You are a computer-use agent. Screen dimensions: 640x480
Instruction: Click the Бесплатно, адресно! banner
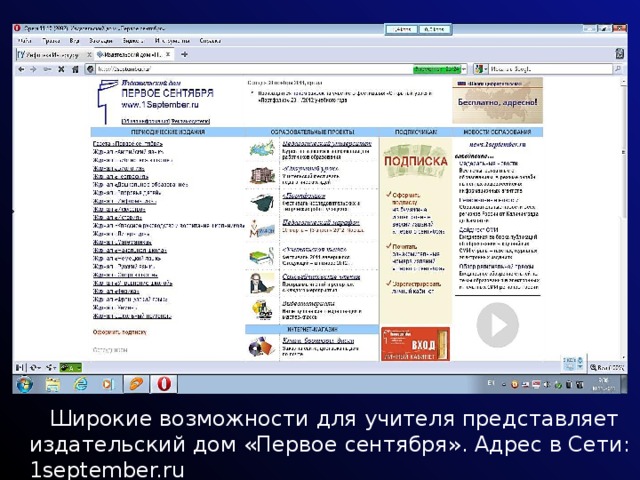[497, 101]
